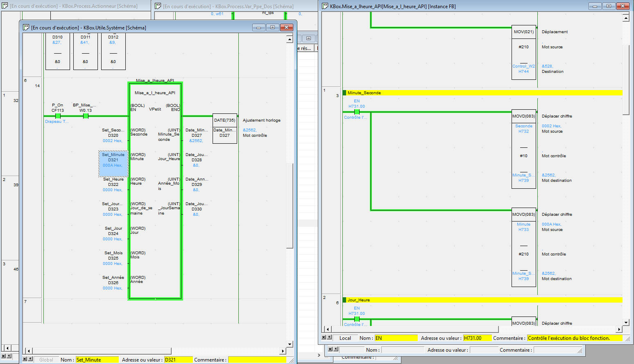Image resolution: width=634 pixels, height=364 pixels.
Task: Click the P_On CF113 contact
Action: (x=58, y=116)
